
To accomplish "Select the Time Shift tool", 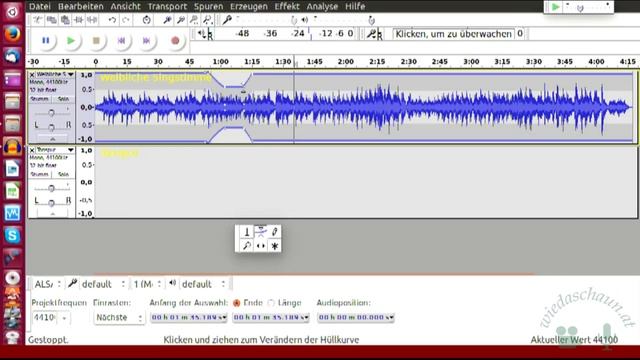I will click(x=260, y=246).
